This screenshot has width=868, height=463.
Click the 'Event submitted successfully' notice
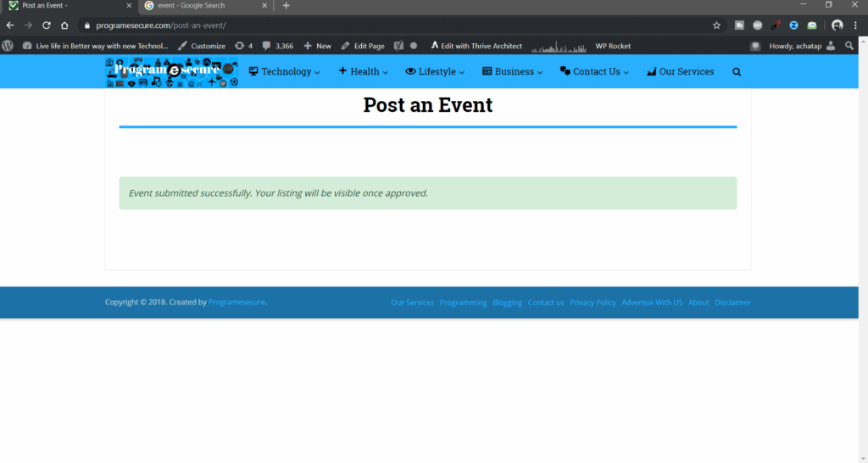pos(428,193)
